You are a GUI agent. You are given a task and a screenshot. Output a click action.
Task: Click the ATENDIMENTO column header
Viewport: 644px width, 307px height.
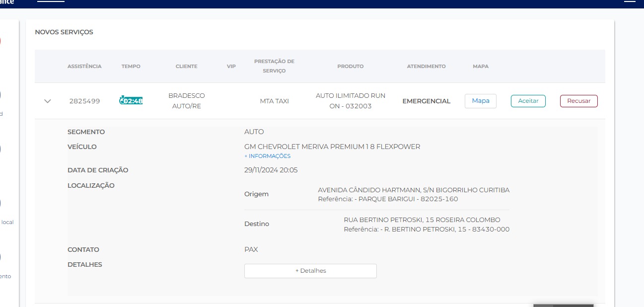click(426, 66)
